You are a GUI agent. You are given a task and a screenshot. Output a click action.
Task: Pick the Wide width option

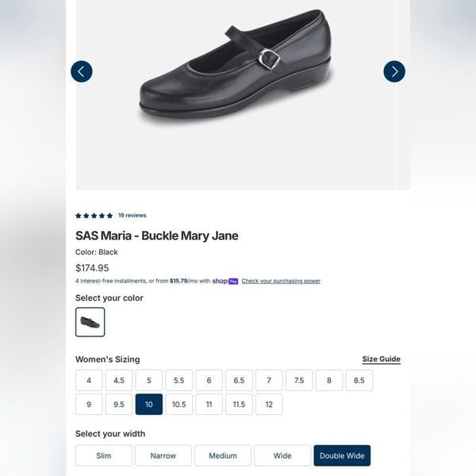coord(282,455)
